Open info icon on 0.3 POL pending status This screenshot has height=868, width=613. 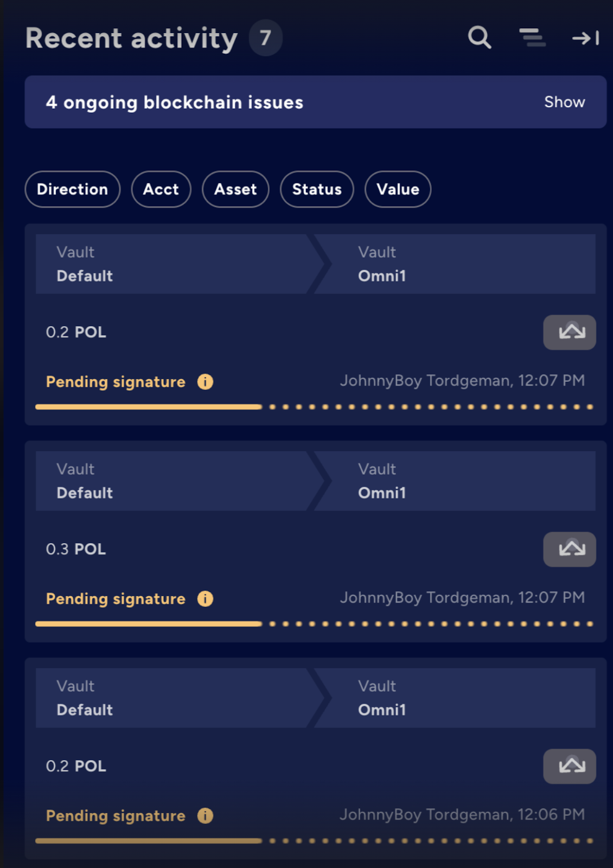[205, 599]
